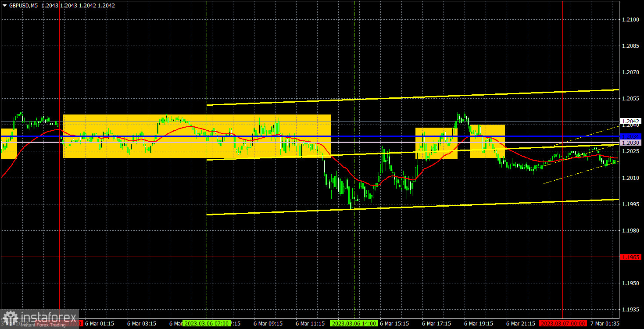Image resolution: width=644 pixels, height=329 pixels.
Task: Click the 1.2070 price axis label
Action: click(630, 72)
